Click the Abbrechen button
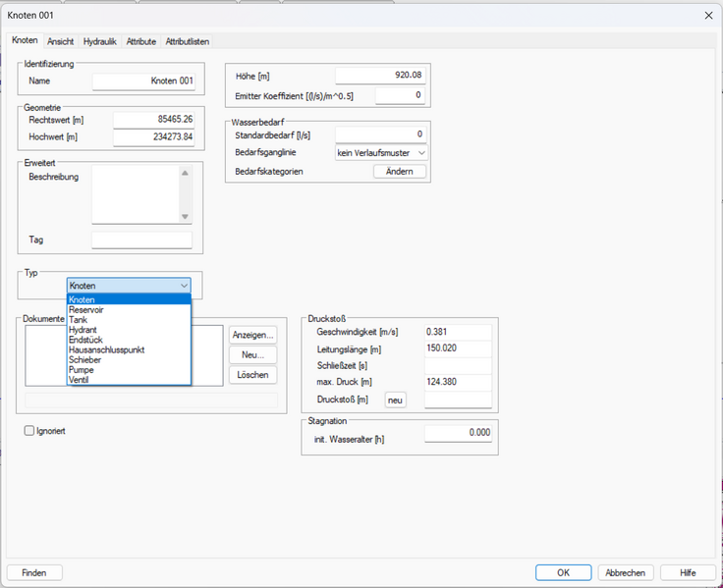This screenshot has height=588, width=723. 625,573
